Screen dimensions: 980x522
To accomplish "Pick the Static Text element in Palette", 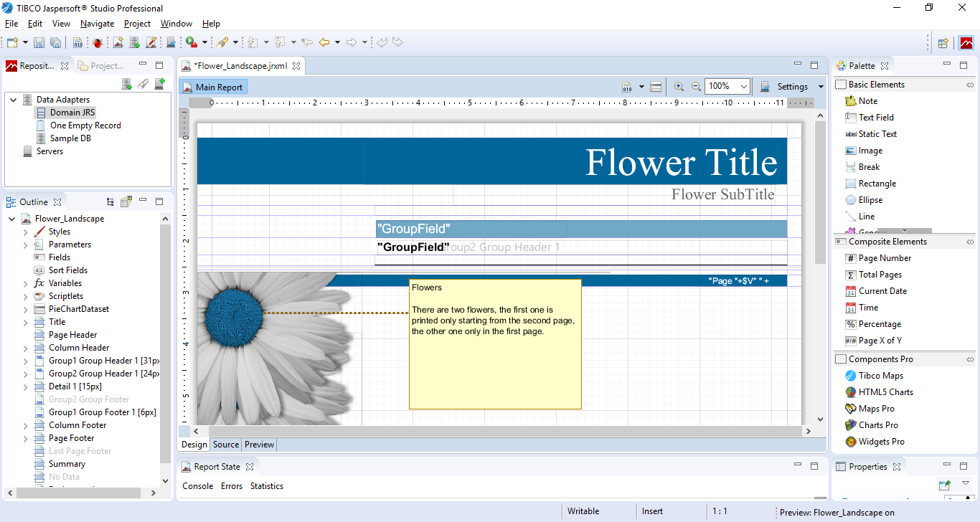I will (870, 134).
